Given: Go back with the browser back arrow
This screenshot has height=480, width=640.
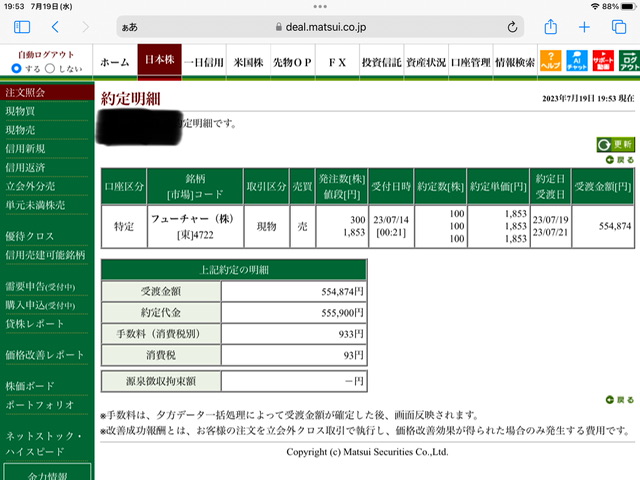Looking at the screenshot, I should (56, 27).
